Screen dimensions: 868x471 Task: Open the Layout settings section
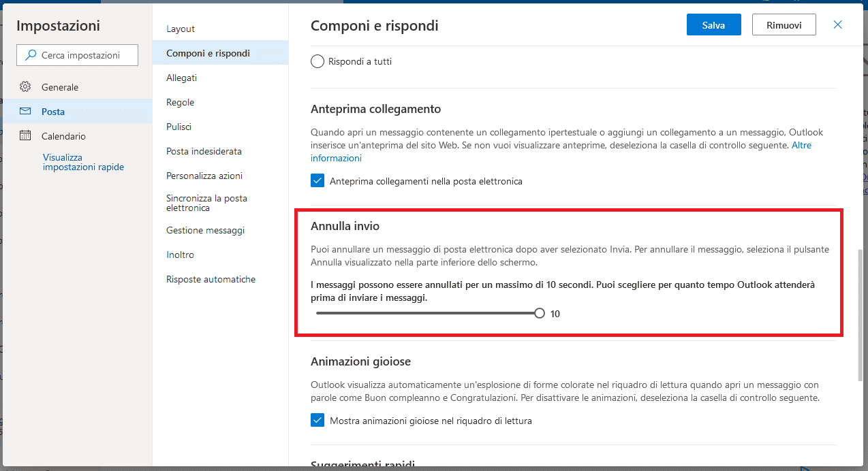pos(181,29)
